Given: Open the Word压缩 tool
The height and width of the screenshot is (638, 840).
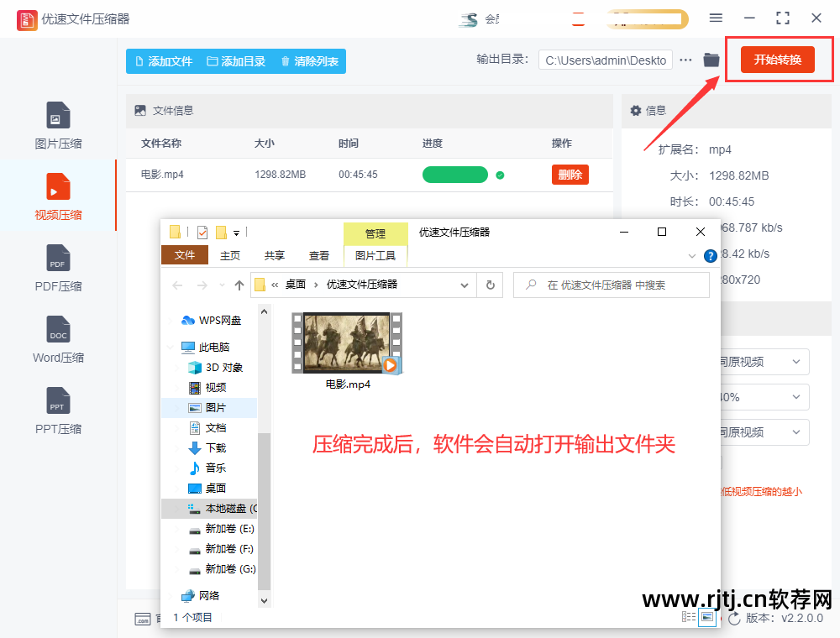Looking at the screenshot, I should (x=58, y=339).
